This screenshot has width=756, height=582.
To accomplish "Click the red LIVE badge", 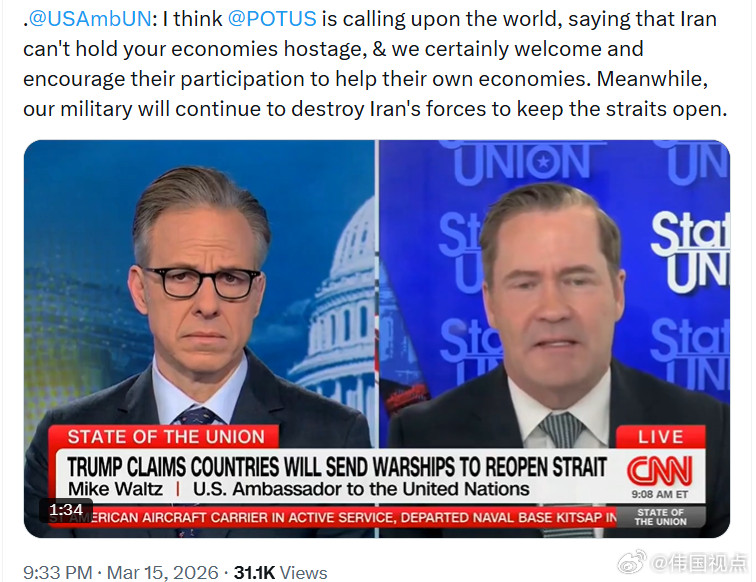I will click(x=660, y=437).
